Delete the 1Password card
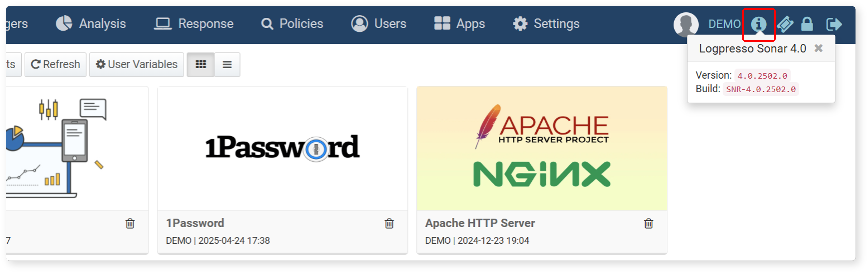 pos(389,223)
